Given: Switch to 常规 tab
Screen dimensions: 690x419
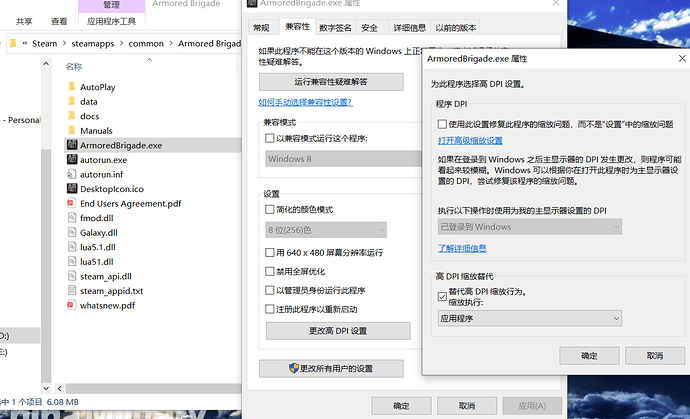Looking at the screenshot, I should click(261, 27).
